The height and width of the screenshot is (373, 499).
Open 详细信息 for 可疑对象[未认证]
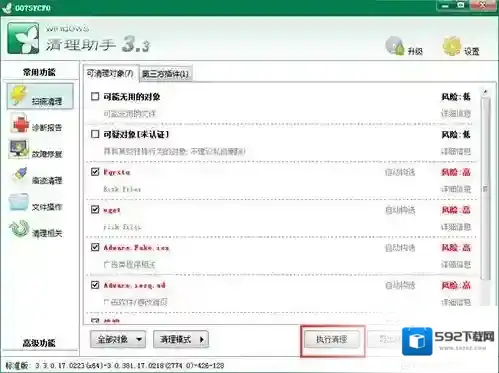(456, 152)
